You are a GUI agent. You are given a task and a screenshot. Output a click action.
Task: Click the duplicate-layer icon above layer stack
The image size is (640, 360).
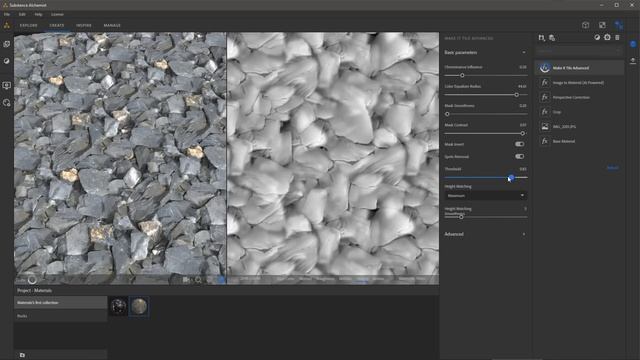pos(552,38)
